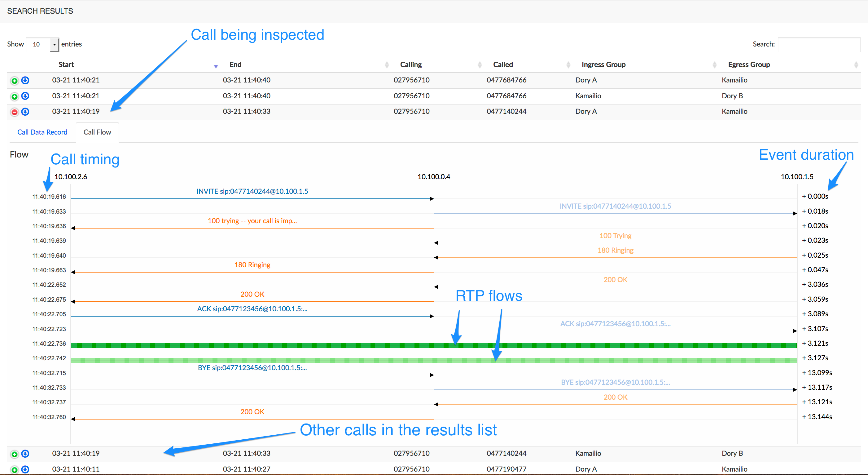This screenshot has height=475, width=868.
Task: Expand the 11:40:11 call row
Action: [14, 470]
